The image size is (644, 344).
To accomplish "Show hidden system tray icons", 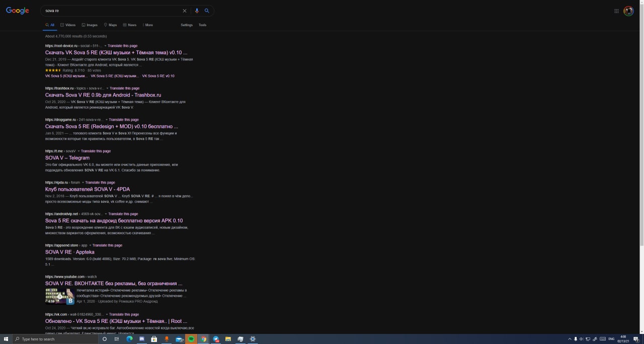I will (x=570, y=339).
